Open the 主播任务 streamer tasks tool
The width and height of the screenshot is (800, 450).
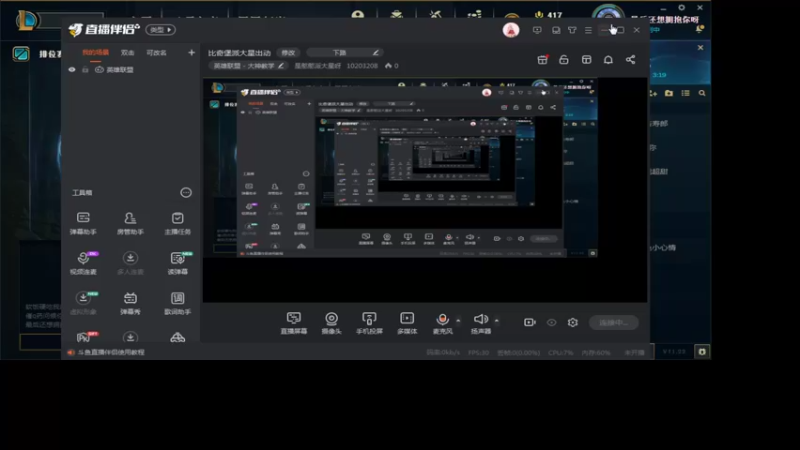pos(178,223)
